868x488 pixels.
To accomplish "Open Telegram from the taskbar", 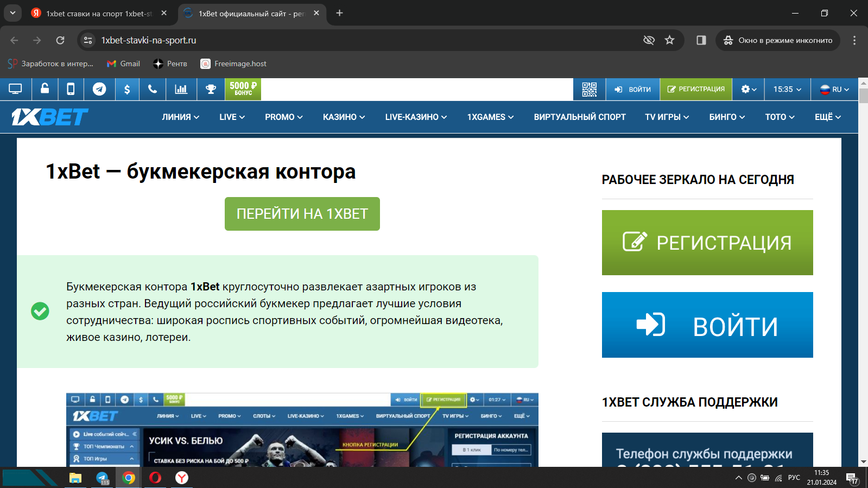I will [102, 478].
